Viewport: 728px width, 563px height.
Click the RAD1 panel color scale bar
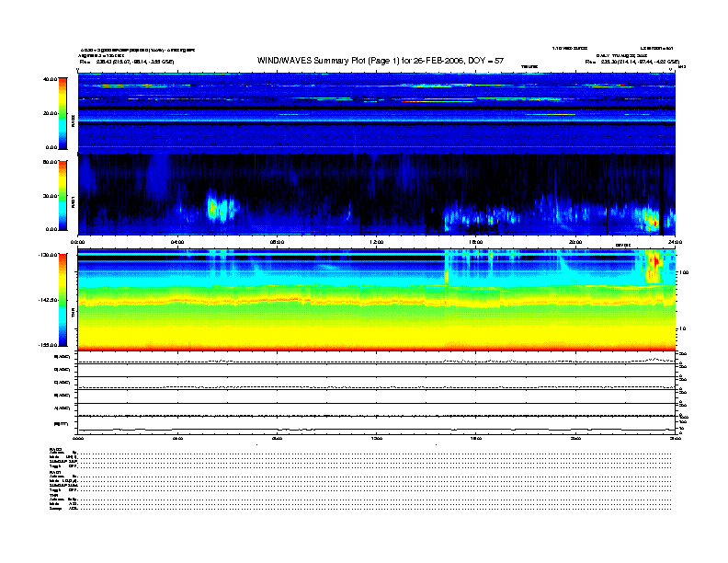point(63,195)
